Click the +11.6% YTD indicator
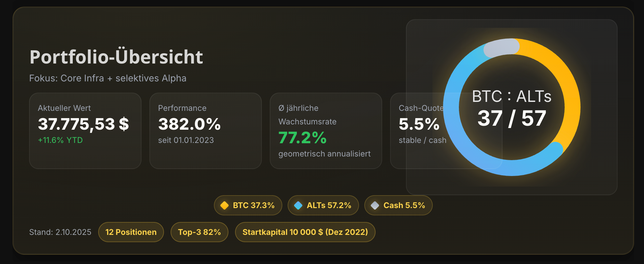 (60, 140)
